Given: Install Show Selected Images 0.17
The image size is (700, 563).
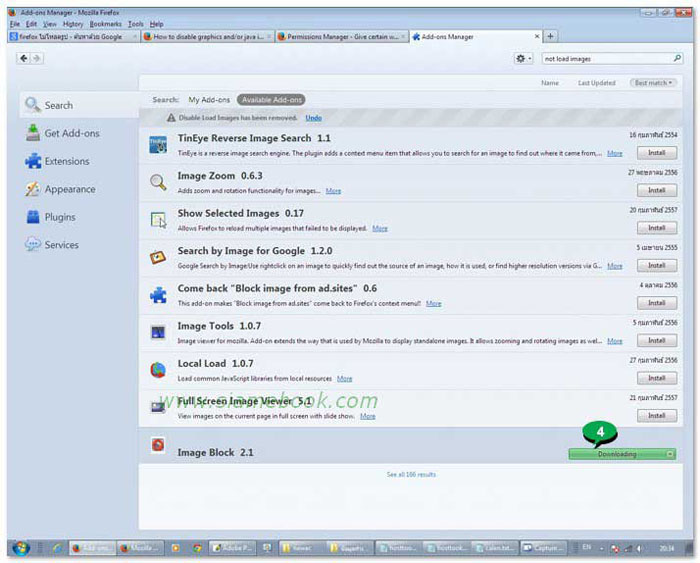Looking at the screenshot, I should [x=657, y=228].
